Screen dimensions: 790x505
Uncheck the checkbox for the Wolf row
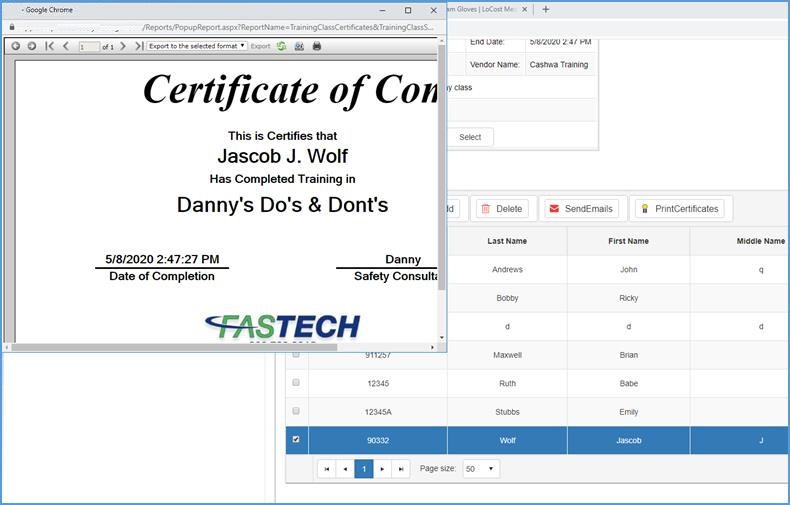point(295,439)
